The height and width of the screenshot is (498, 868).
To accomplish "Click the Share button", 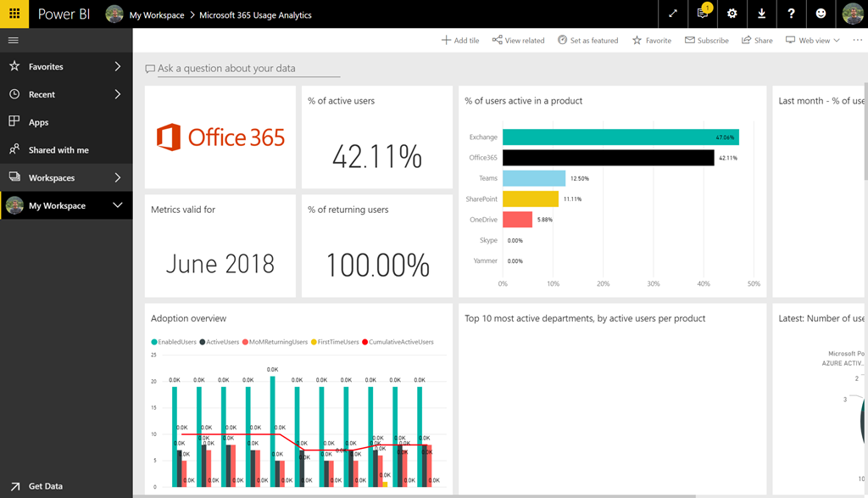I will (757, 41).
